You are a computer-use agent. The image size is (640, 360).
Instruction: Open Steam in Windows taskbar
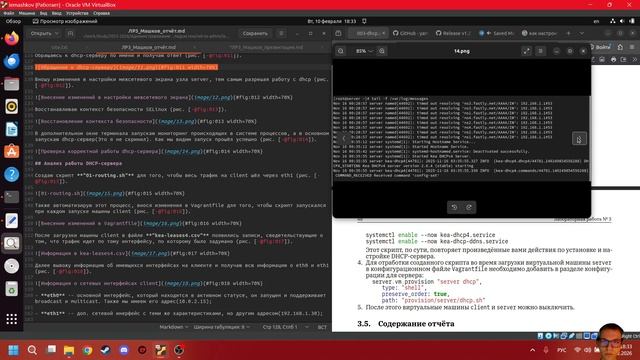(105, 350)
